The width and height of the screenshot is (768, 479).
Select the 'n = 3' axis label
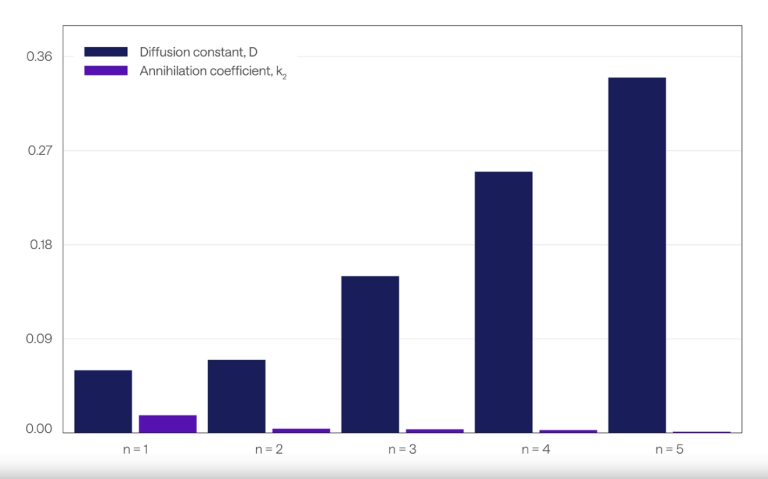point(403,449)
